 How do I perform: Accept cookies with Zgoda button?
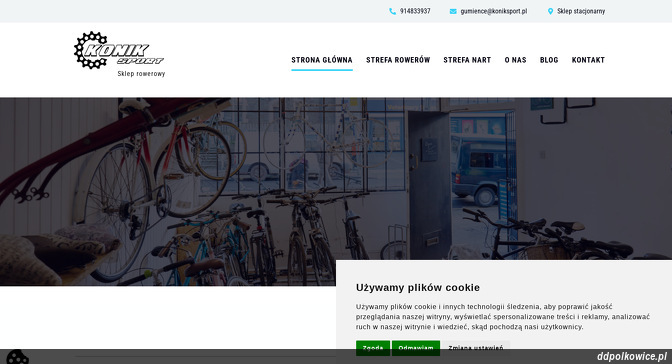click(373, 348)
